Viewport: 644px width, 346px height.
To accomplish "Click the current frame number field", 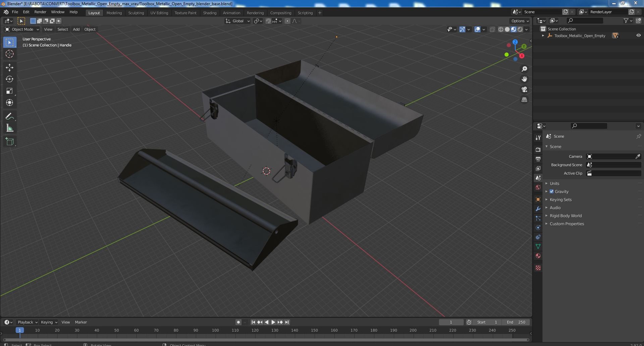I will point(451,322).
